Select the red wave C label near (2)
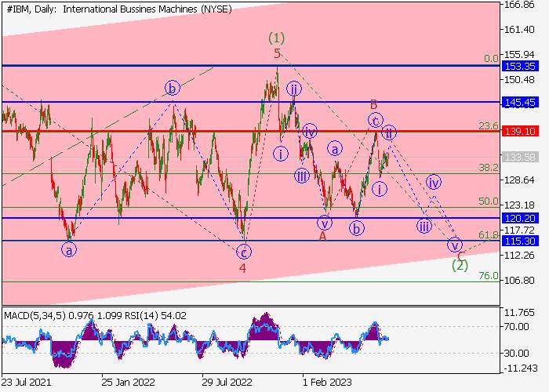This screenshot has width=549, height=392. pos(461,256)
